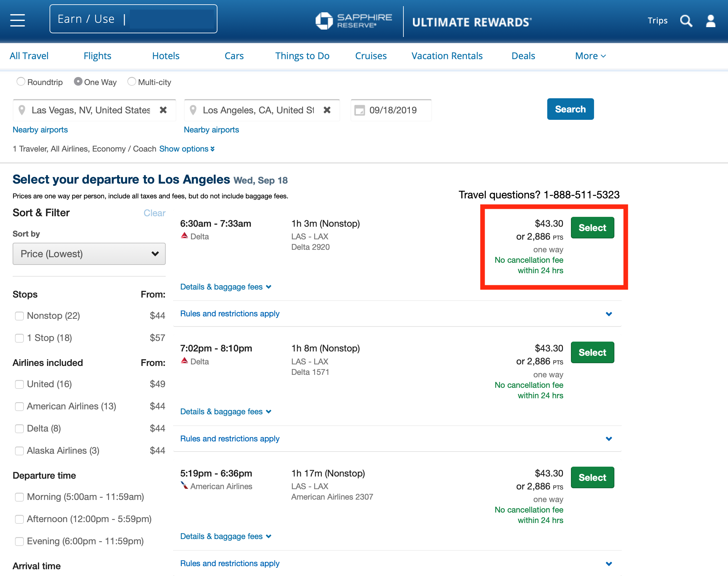Click Nearby airports under Las Vegas
The image size is (728, 576).
[x=40, y=130]
